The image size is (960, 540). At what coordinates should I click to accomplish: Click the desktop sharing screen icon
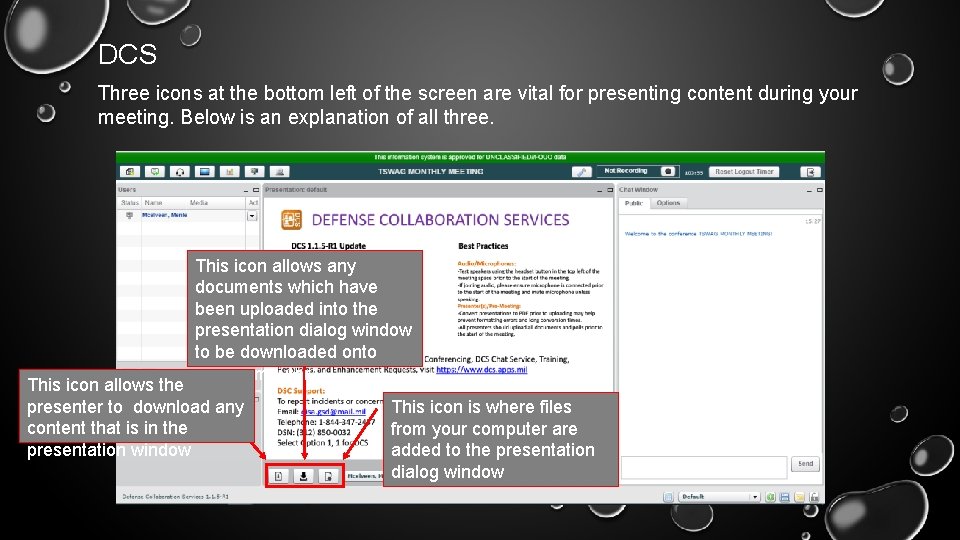(204, 172)
